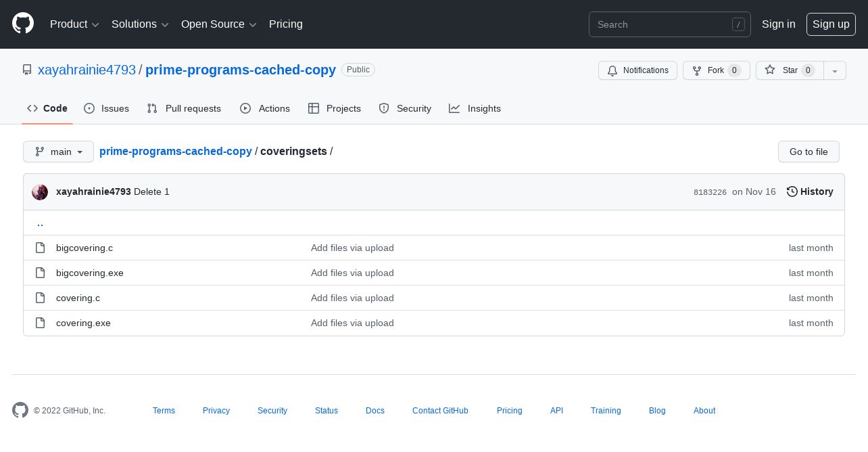This screenshot has height=452, width=868.
Task: Open the covering.exe Add files via upload commit
Action: pos(352,323)
